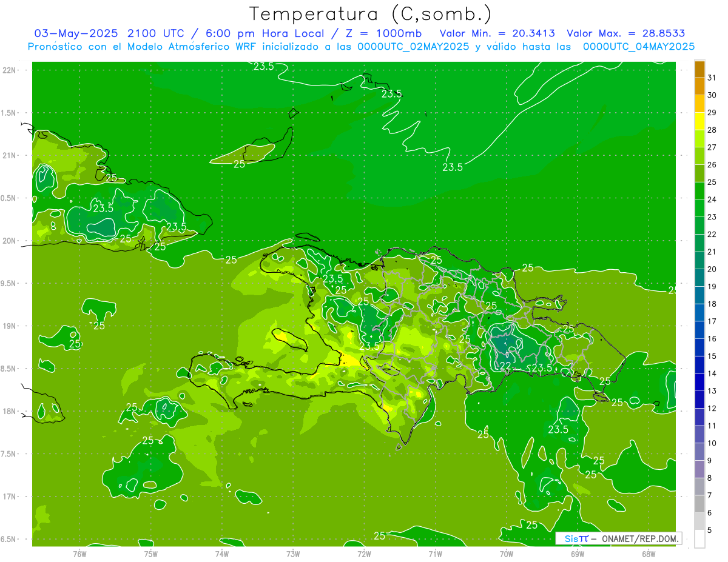
Task: Click the '8.5N' latitude axis label
Action: pos(8,369)
